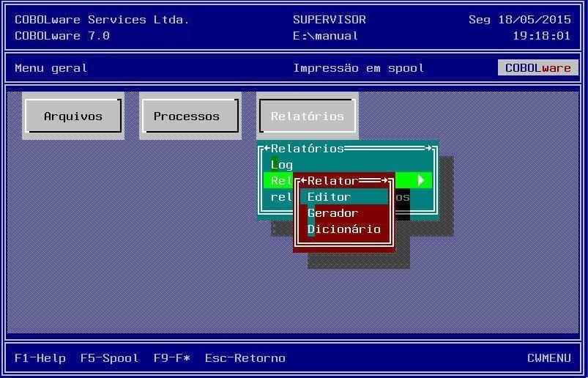
Task: Click the E:\manual path text
Action: coord(326,36)
